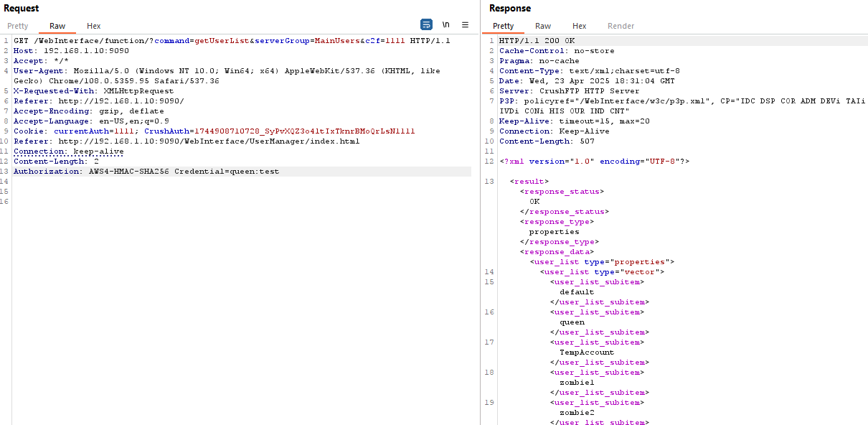Open the Request editor hamburger menu

[x=465, y=24]
